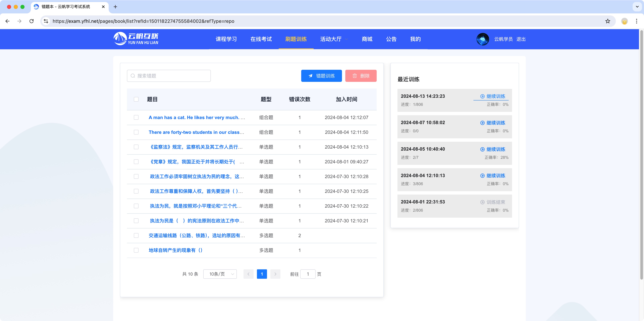Click 继续训练 for 2024-08-07 10:58:02
Image resolution: width=644 pixels, height=321 pixels.
click(493, 123)
